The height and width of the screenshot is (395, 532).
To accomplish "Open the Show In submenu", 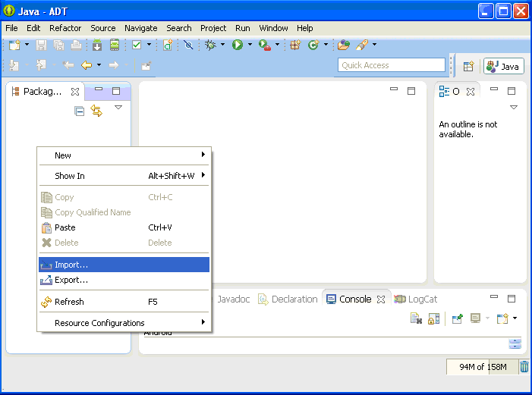I will 124,176.
